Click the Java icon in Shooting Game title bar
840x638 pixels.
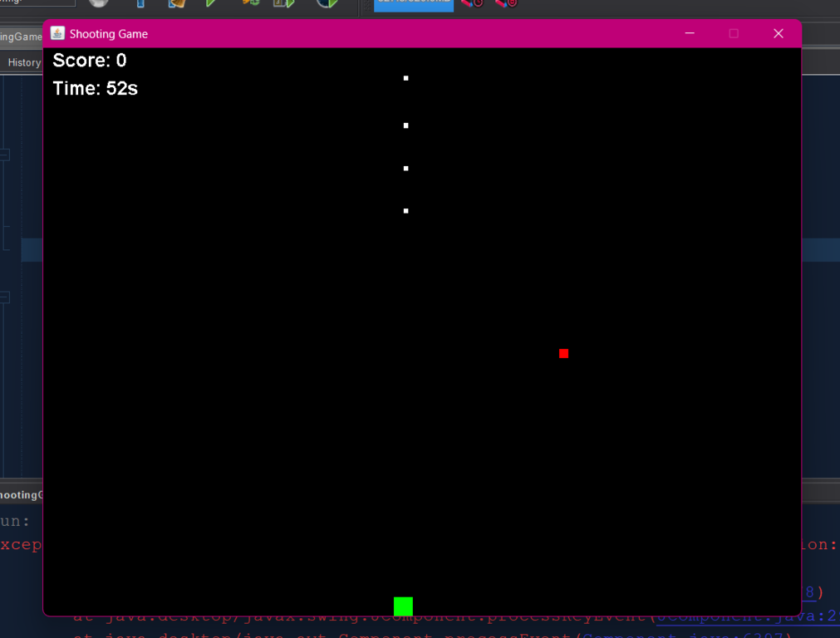pyautogui.click(x=57, y=33)
